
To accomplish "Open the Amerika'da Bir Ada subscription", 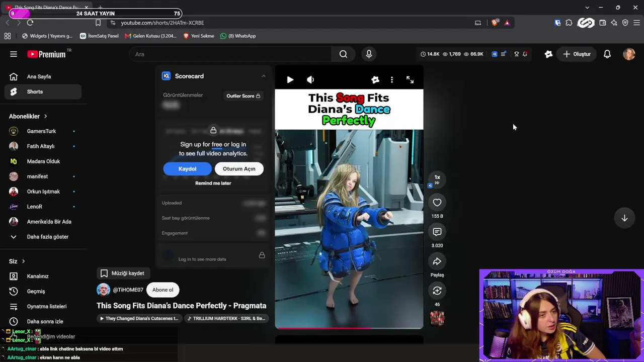I will click(43, 222).
